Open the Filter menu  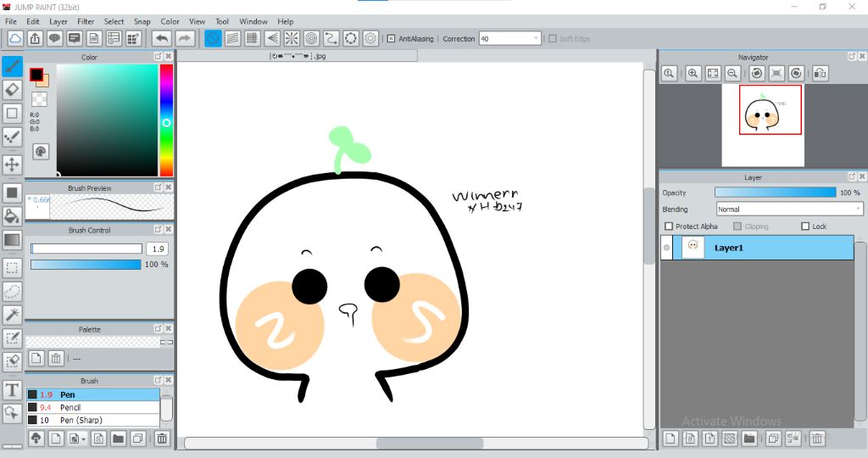(86, 21)
